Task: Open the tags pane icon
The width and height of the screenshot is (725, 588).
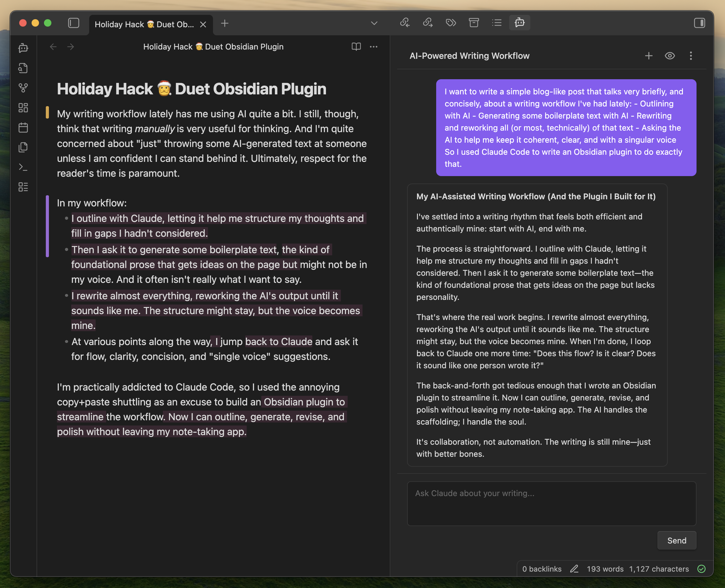Action: pos(451,23)
